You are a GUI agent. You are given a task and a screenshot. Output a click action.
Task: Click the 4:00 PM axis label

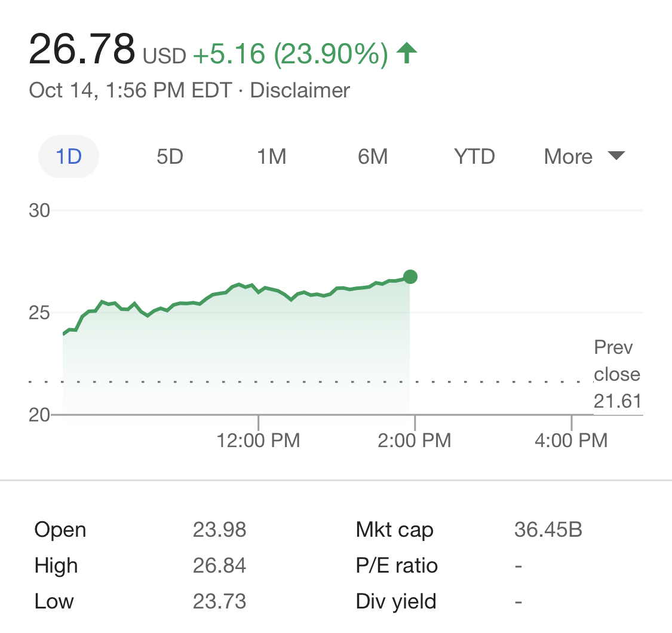point(571,441)
